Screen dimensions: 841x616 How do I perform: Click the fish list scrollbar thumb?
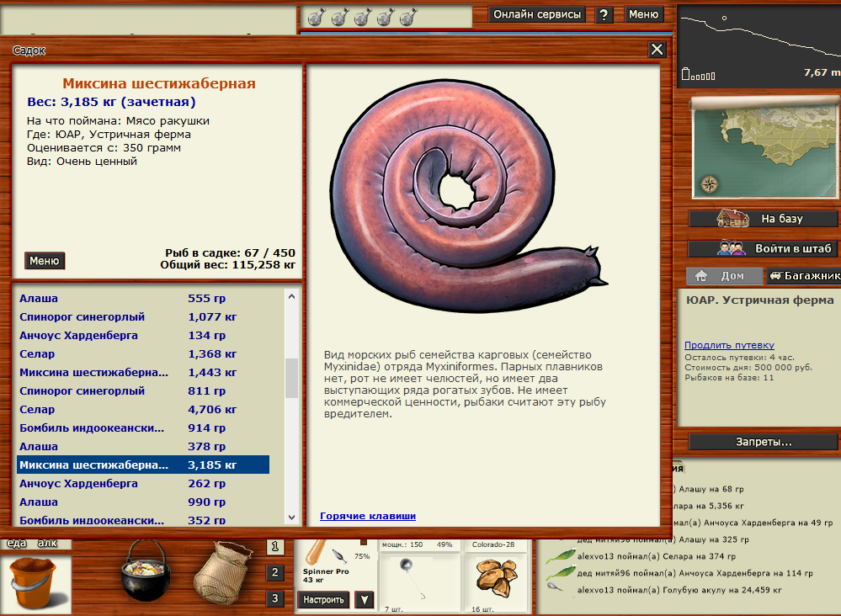(292, 377)
